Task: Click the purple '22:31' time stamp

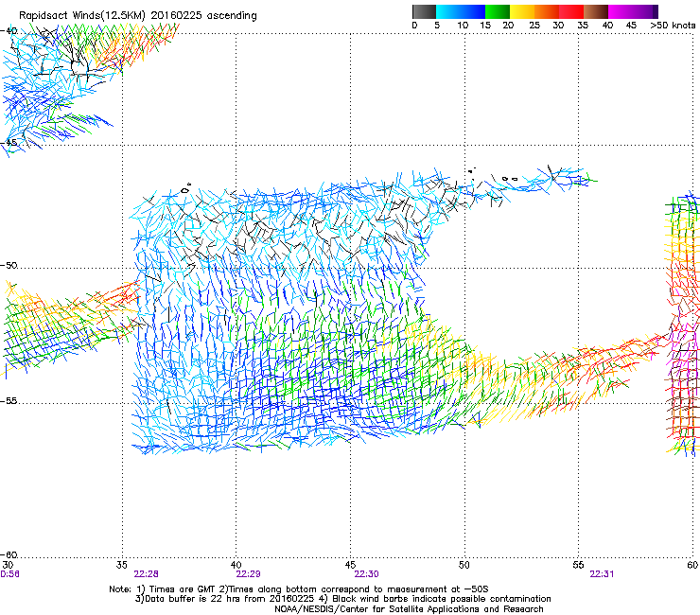Action: [602, 574]
